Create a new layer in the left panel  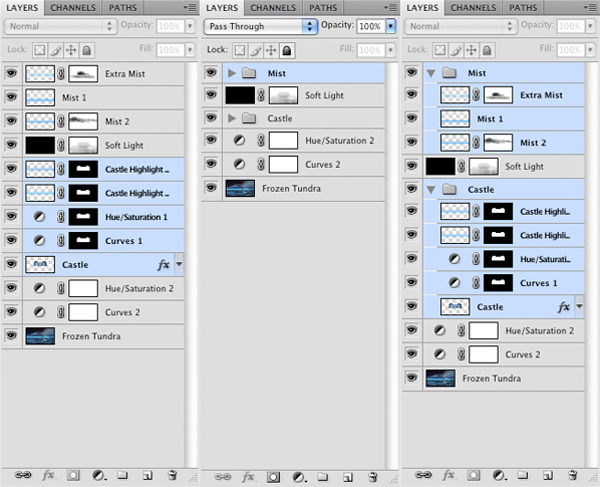point(148,476)
